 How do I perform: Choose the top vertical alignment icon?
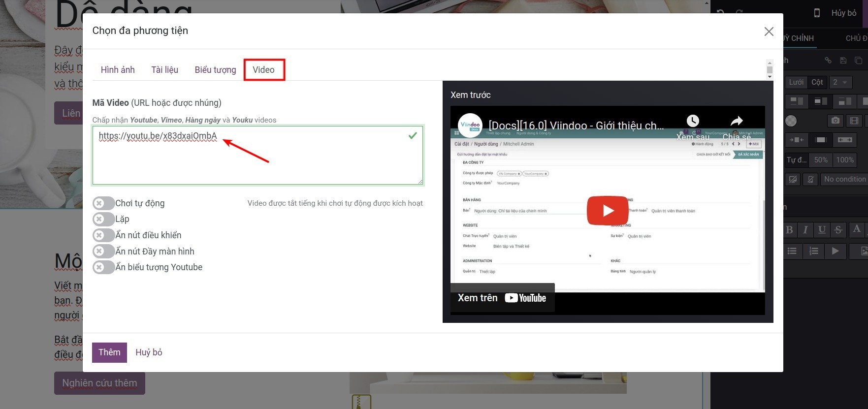point(797,101)
